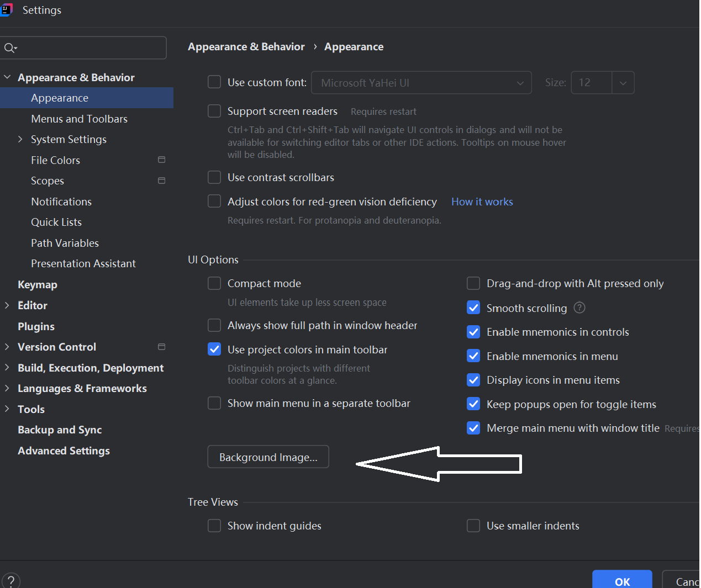Click the help question mark icon at bottom left
Viewport: 701px width, 588px height.
pos(11,581)
